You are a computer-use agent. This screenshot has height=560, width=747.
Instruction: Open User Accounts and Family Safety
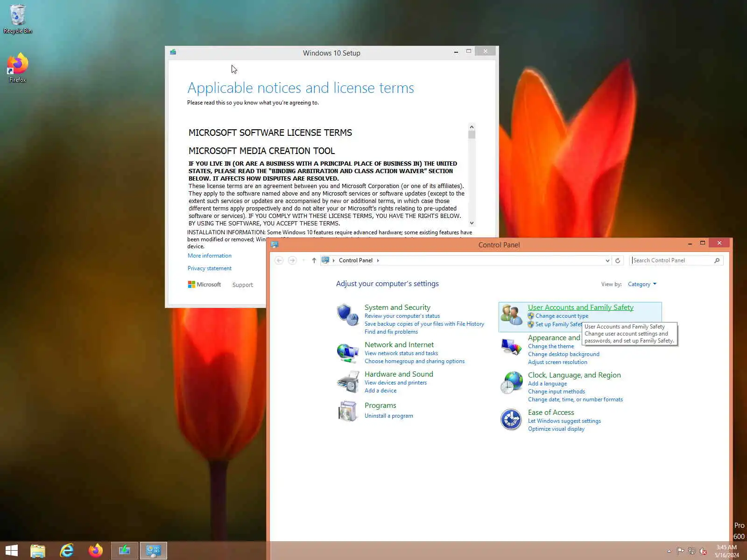pos(581,307)
